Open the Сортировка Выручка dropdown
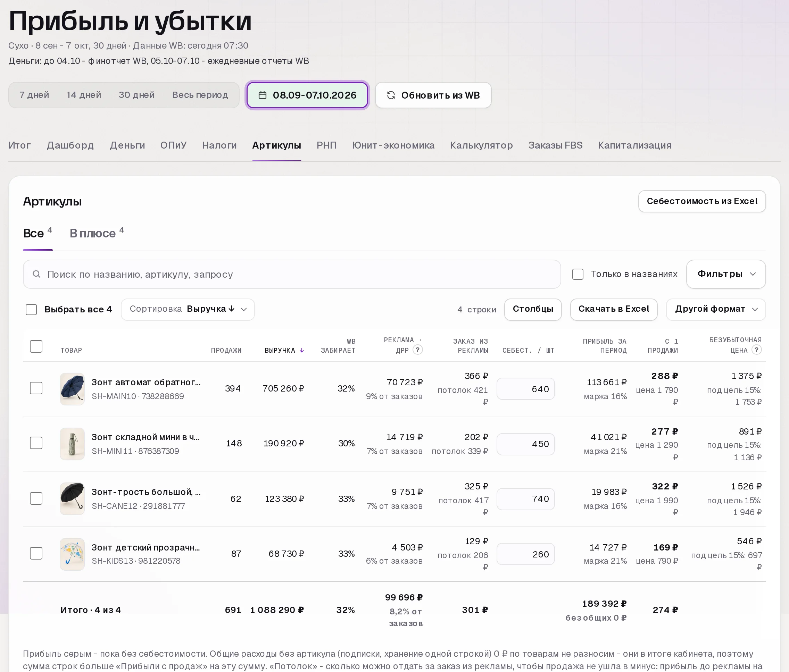The image size is (789, 672). (x=188, y=309)
